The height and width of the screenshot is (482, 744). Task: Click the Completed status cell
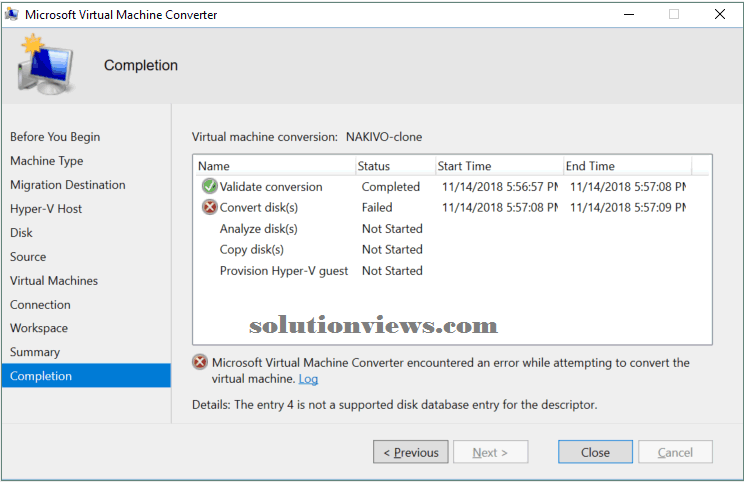click(391, 187)
